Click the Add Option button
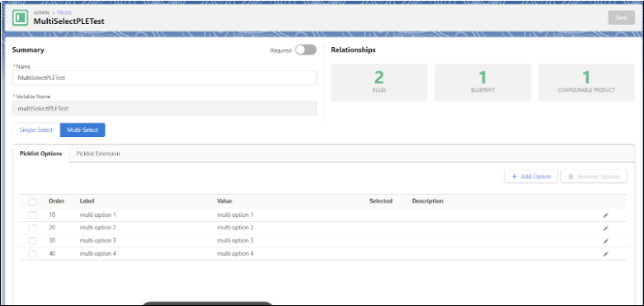The image size is (644, 306). (531, 177)
